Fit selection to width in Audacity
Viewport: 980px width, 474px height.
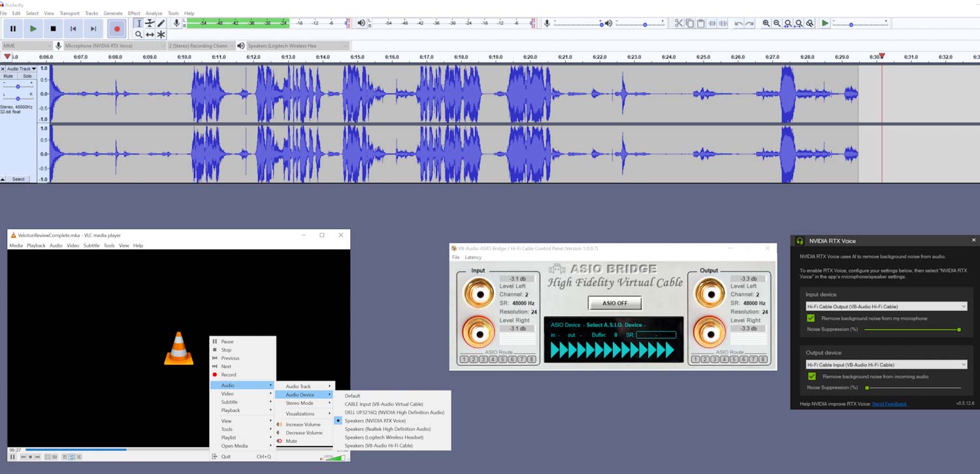(788, 24)
